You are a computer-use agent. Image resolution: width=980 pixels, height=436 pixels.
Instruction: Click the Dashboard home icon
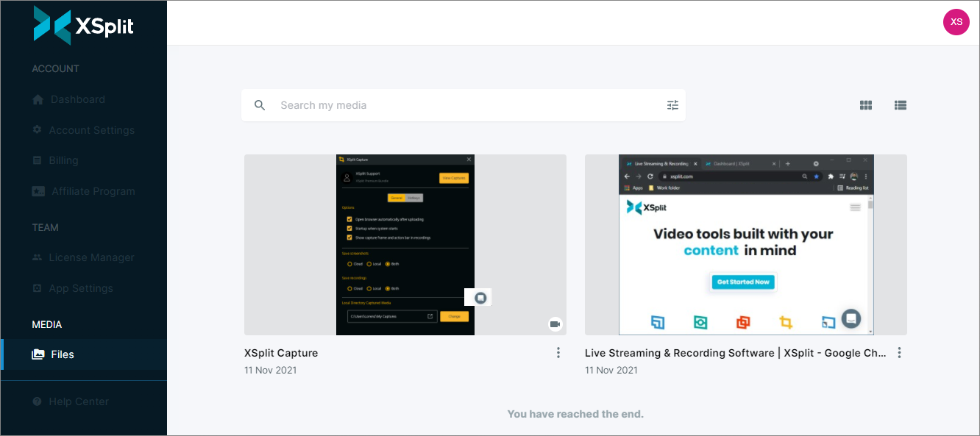[x=38, y=99]
